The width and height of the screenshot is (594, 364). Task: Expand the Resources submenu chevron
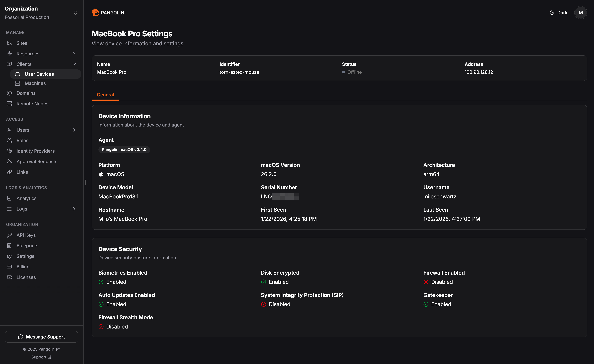tap(74, 54)
